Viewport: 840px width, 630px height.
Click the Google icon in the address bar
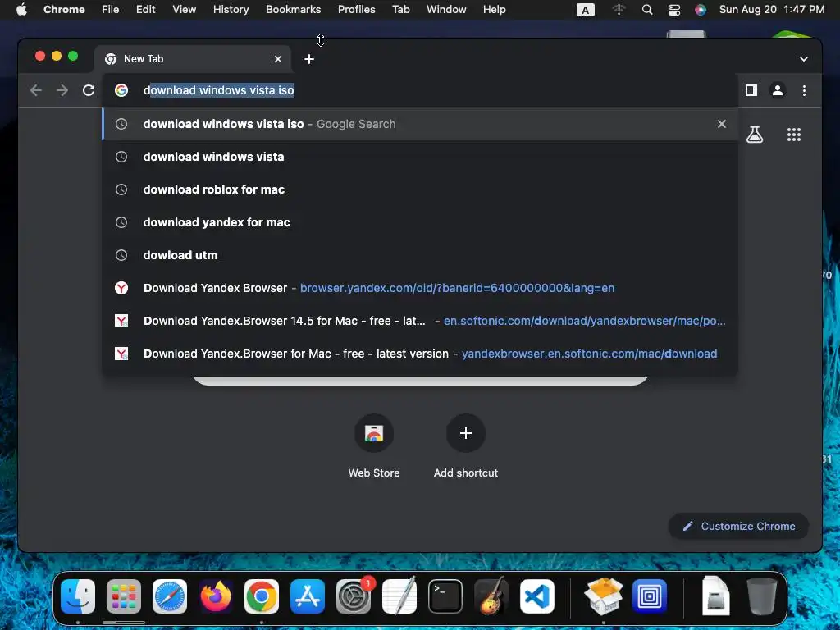pyautogui.click(x=121, y=90)
